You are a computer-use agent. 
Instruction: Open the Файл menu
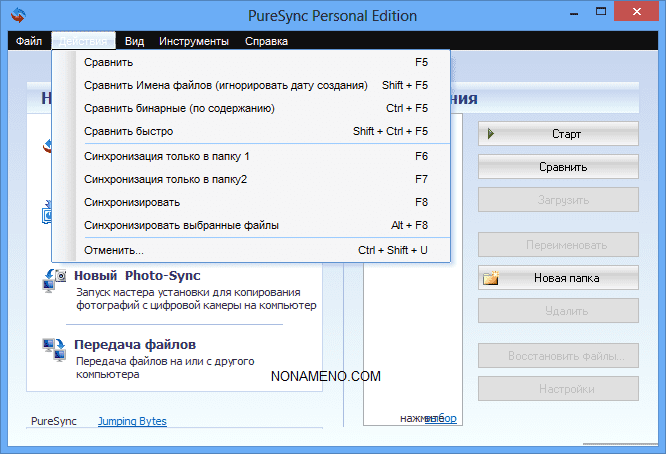click(x=28, y=41)
